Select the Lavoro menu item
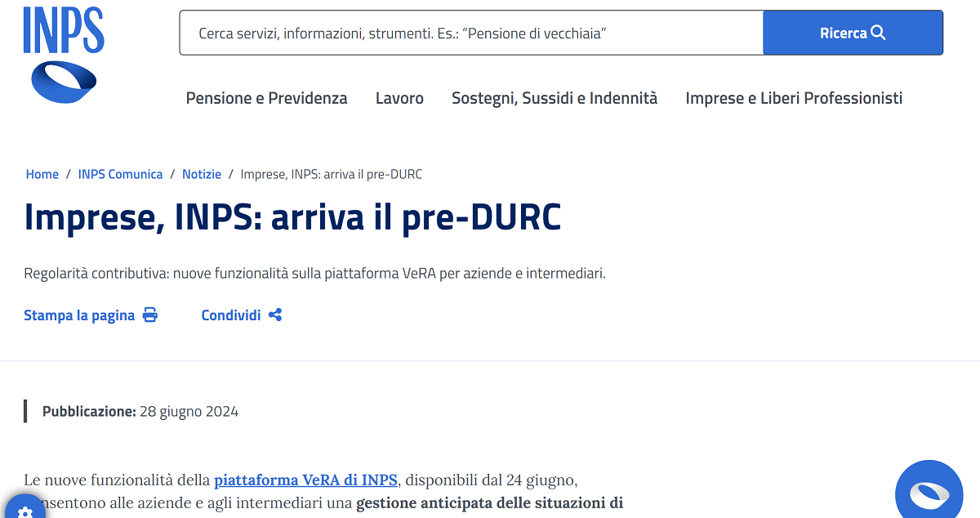This screenshot has width=980, height=518. 399,98
